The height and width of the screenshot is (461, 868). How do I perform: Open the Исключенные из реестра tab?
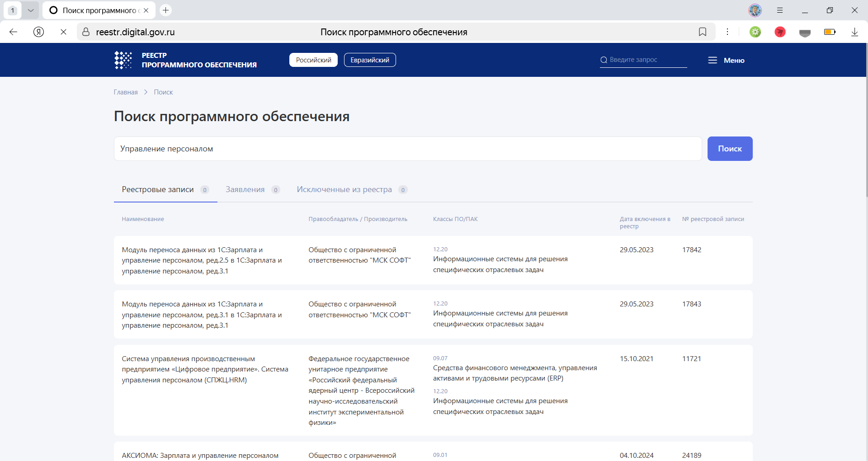point(344,189)
